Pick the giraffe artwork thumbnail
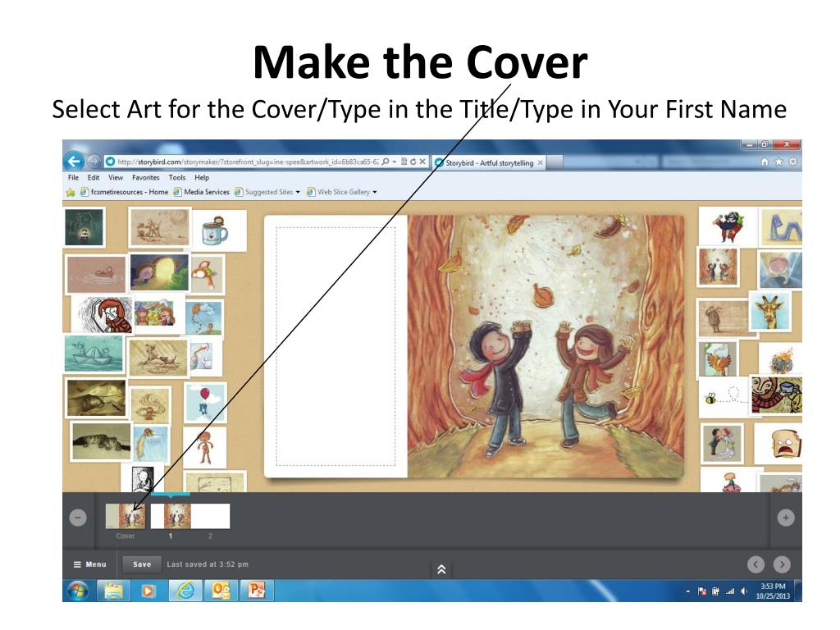 769,311
